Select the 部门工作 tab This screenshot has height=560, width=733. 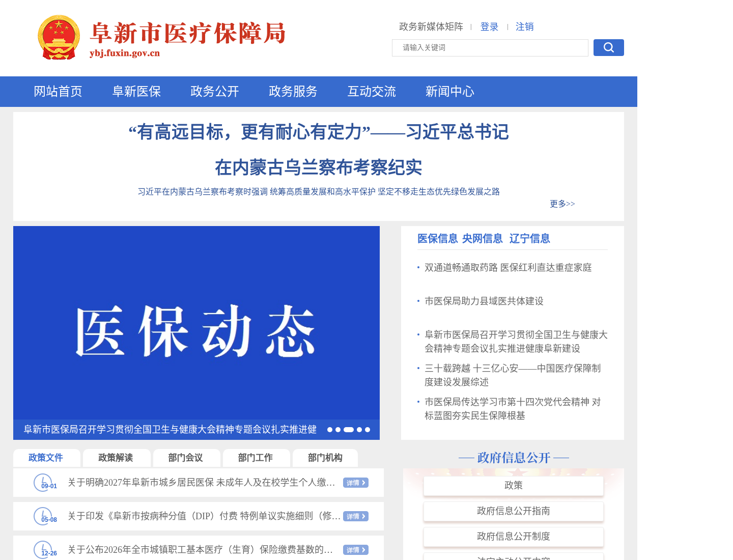[256, 458]
